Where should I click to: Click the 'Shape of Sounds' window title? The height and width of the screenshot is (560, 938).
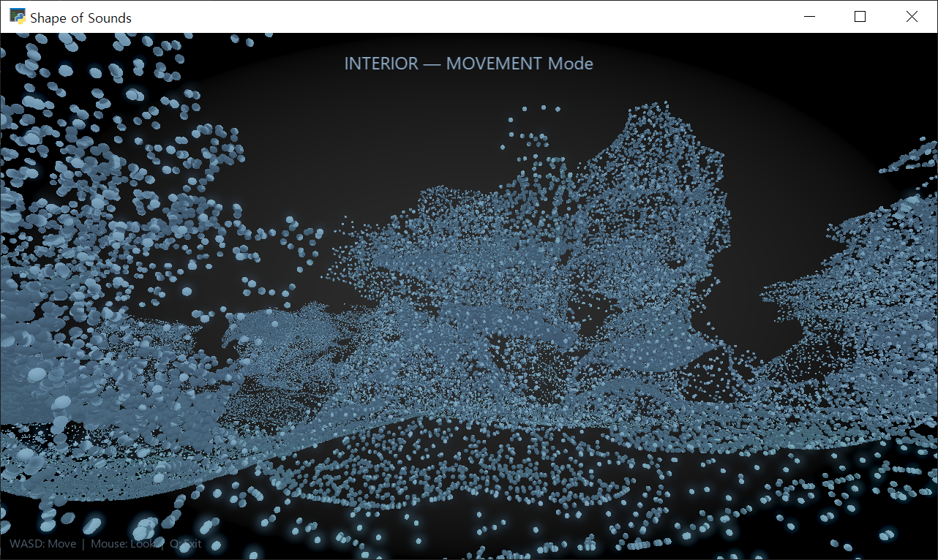[x=80, y=18]
